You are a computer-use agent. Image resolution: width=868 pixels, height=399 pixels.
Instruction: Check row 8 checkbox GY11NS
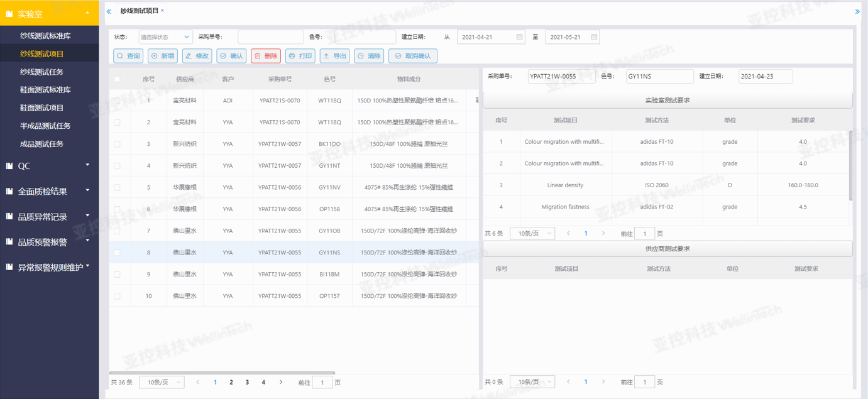coord(117,253)
